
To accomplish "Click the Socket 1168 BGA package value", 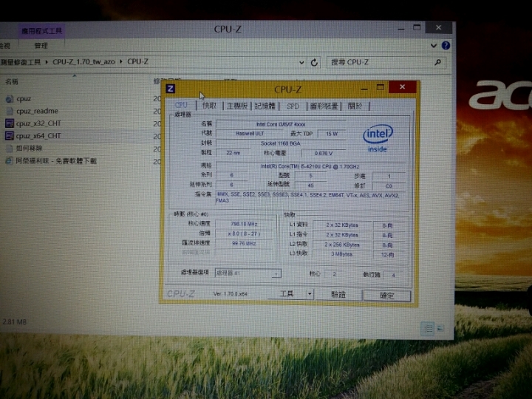I will [x=281, y=143].
